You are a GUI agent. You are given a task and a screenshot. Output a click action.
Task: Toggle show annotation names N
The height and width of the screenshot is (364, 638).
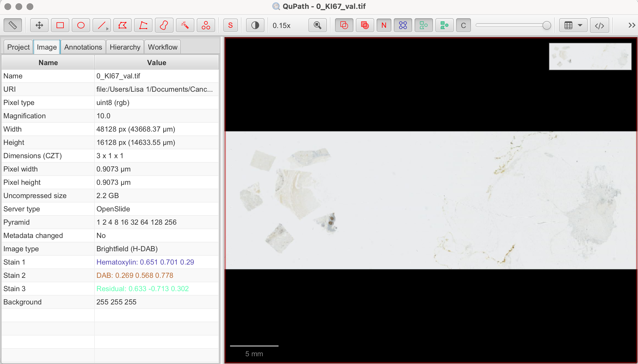point(384,25)
